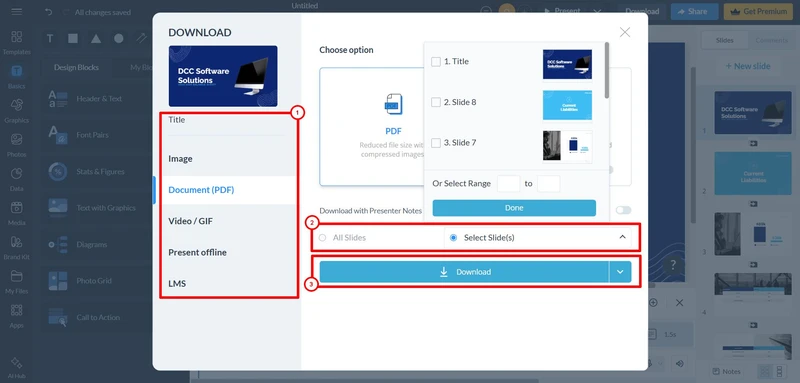Viewport: 800px width, 383px height.
Task: Collapse the Select Slide(s) dropdown chevron
Action: (622, 237)
